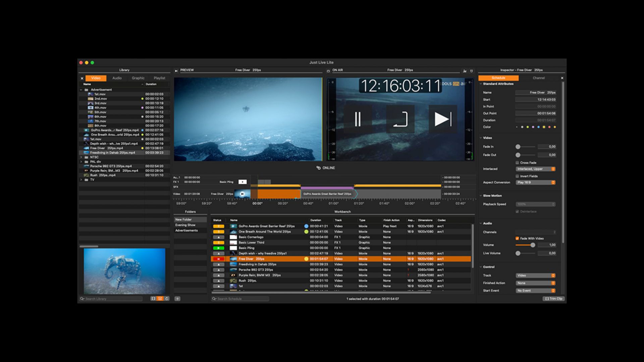Click the green play status of Basic Pling

pos(218,248)
